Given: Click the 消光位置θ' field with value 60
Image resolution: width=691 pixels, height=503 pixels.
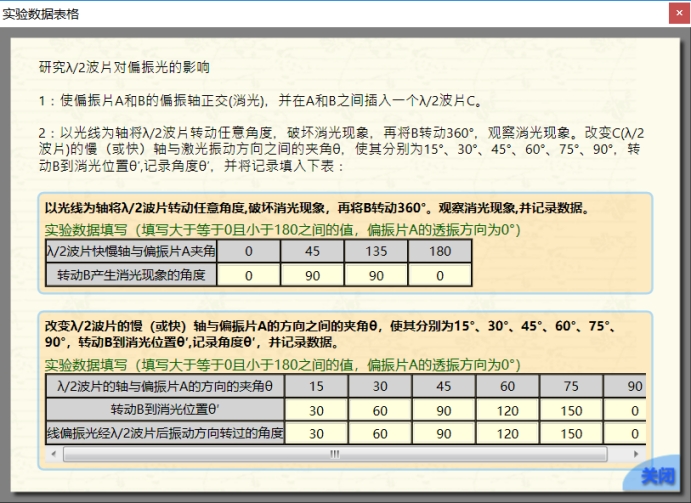Looking at the screenshot, I should 380,410.
